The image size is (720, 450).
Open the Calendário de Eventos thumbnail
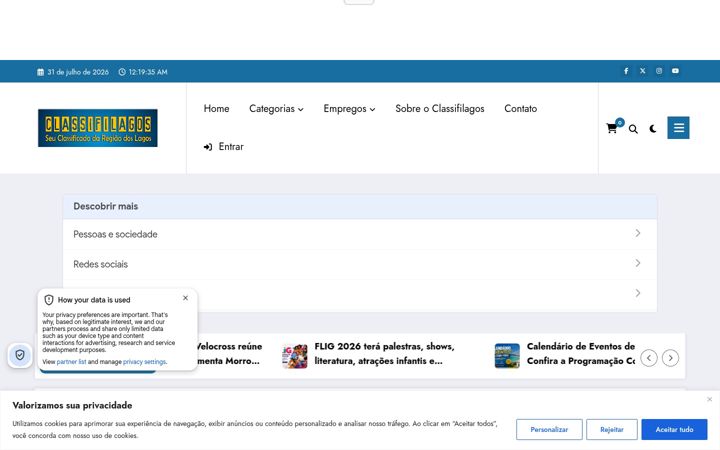[507, 356]
